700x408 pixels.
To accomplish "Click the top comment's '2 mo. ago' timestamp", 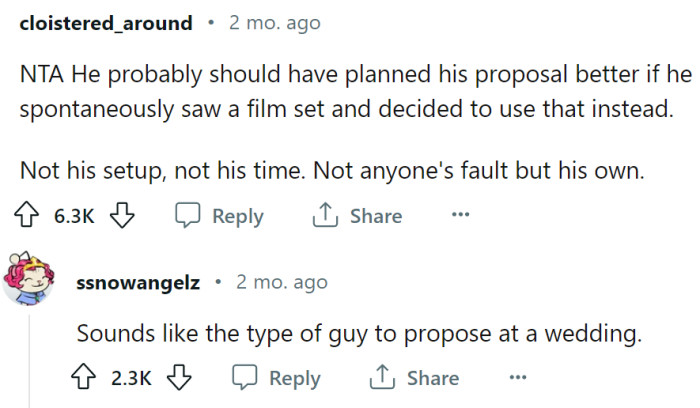I will pyautogui.click(x=274, y=23).
